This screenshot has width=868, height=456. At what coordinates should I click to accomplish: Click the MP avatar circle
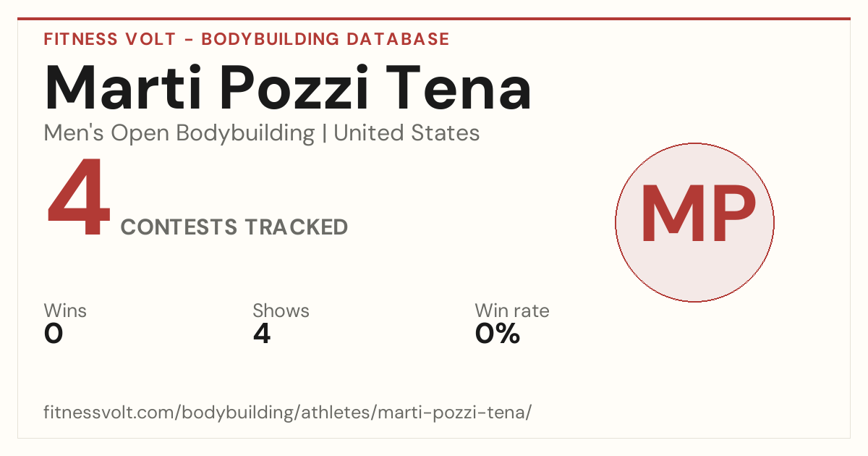click(694, 222)
